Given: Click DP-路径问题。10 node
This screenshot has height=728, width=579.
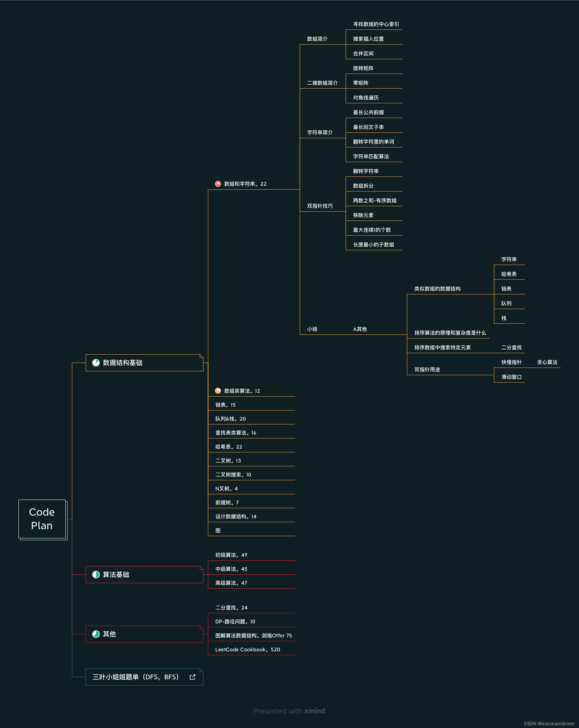Looking at the screenshot, I should click(x=235, y=621).
